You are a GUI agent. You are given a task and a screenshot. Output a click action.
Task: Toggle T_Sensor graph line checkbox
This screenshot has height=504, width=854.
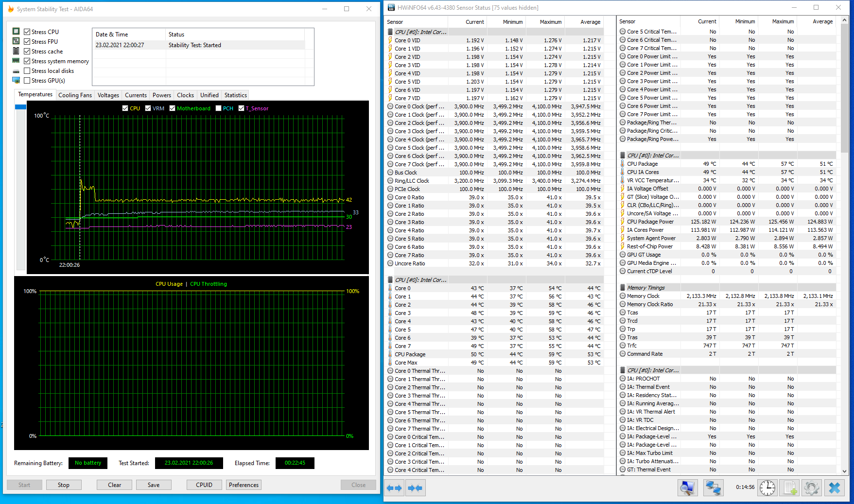coord(241,108)
